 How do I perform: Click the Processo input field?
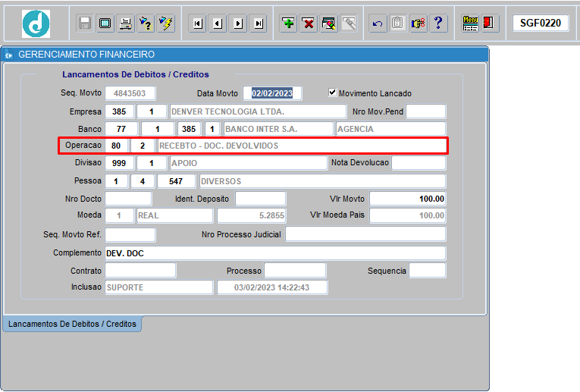[x=295, y=271]
